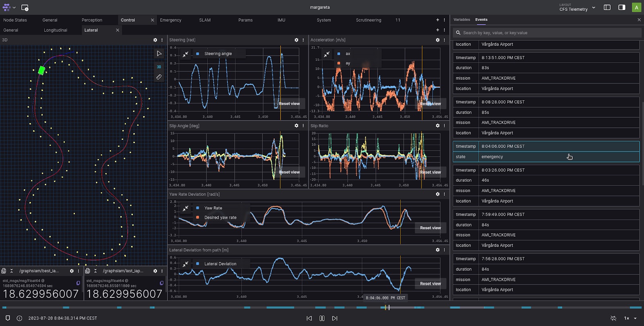Viewport: 644px width, 326px height.
Task: Open the CFS Telemetry layout dropdown
Action: tap(577, 8)
